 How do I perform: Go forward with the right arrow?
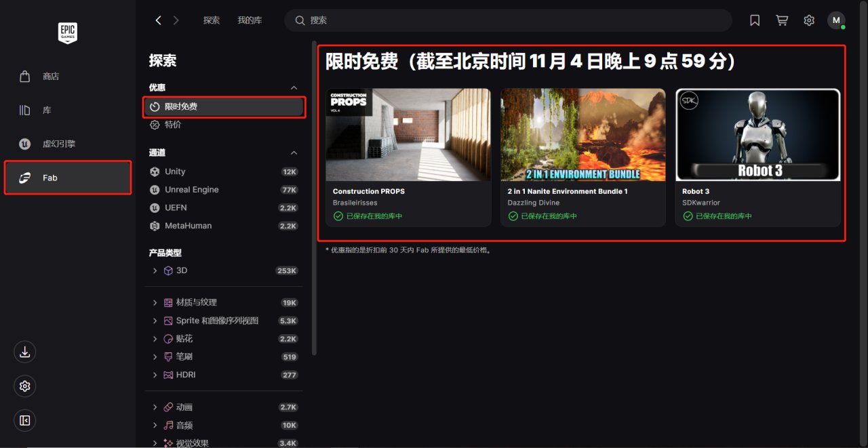pyautogui.click(x=176, y=20)
